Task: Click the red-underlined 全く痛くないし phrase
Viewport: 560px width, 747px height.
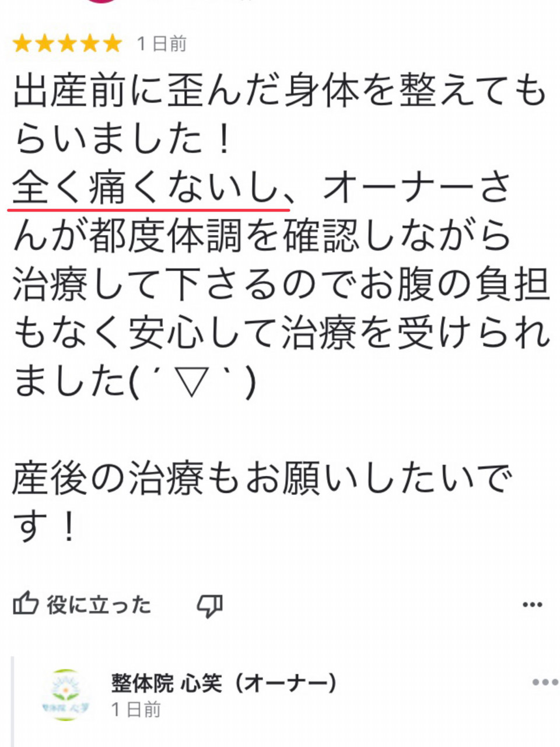Action: pos(149,189)
